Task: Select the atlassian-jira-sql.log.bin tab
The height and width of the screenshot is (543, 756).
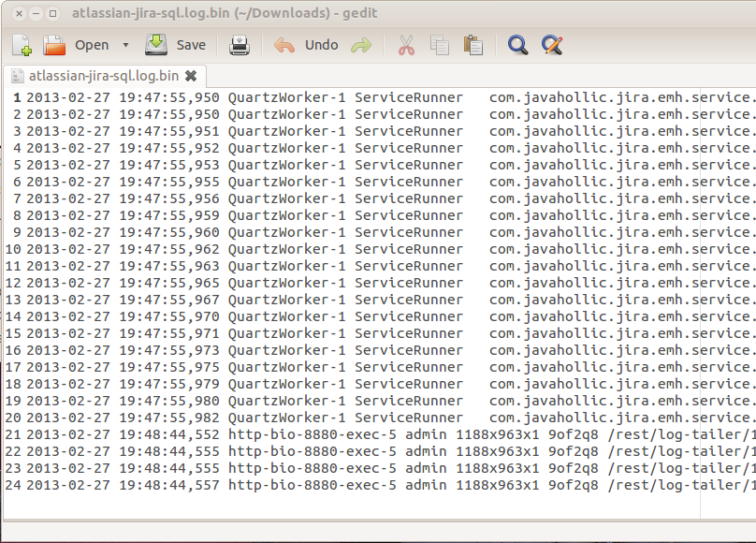Action: [x=104, y=76]
